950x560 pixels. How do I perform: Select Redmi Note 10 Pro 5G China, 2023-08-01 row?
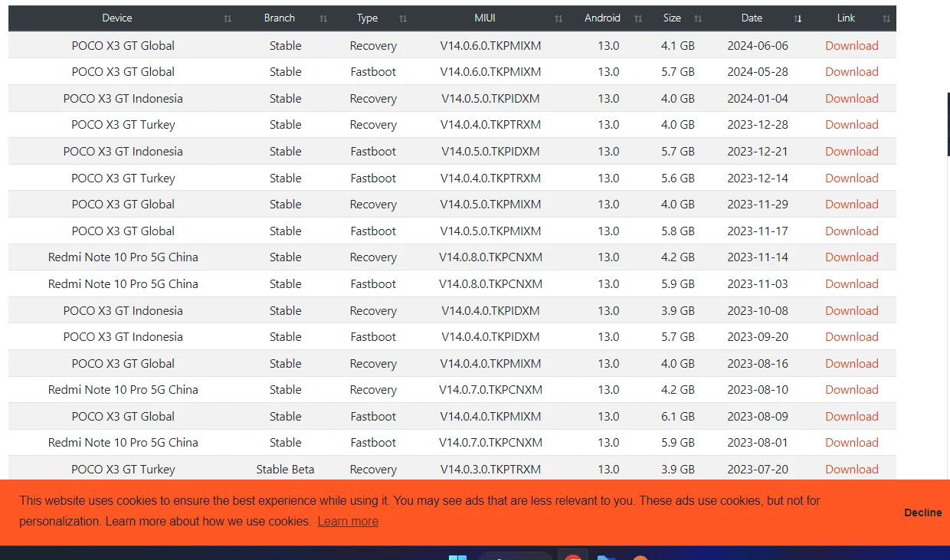(123, 443)
